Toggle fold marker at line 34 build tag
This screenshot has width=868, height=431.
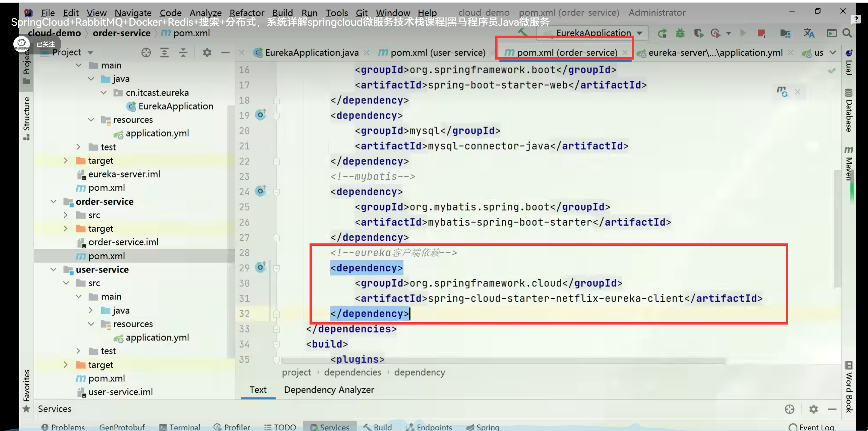[x=277, y=344]
